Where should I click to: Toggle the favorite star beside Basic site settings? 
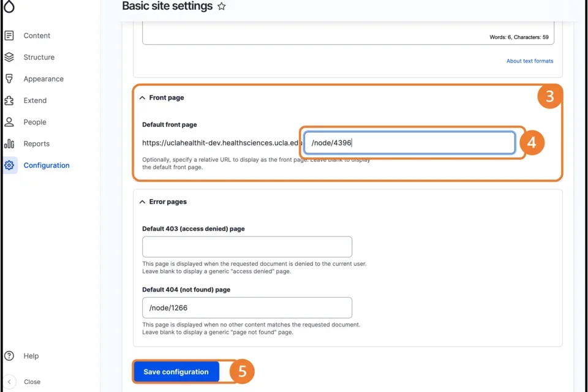221,6
